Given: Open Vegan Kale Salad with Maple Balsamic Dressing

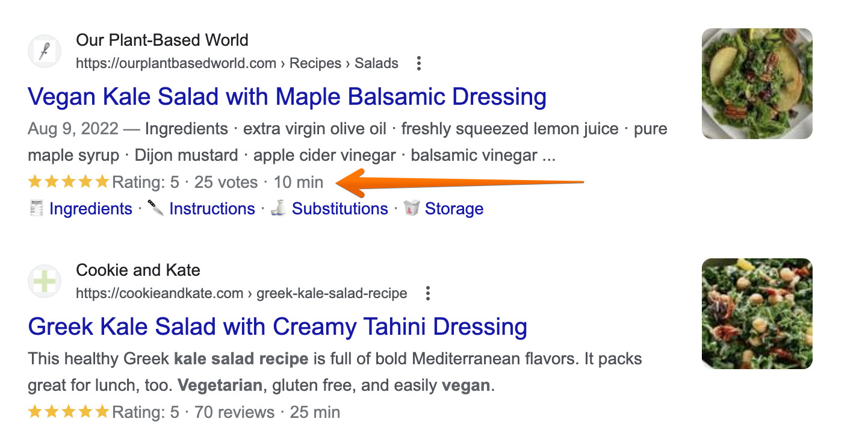Looking at the screenshot, I should coord(287,97).
